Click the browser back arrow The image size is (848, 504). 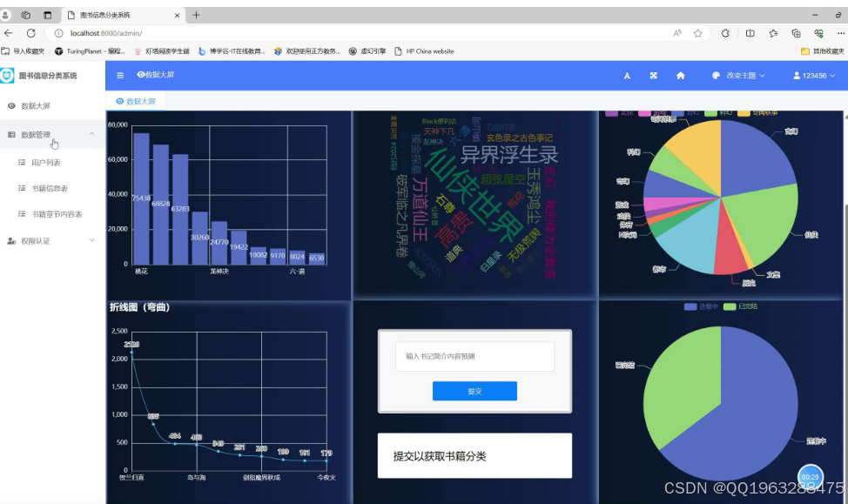click(x=9, y=33)
